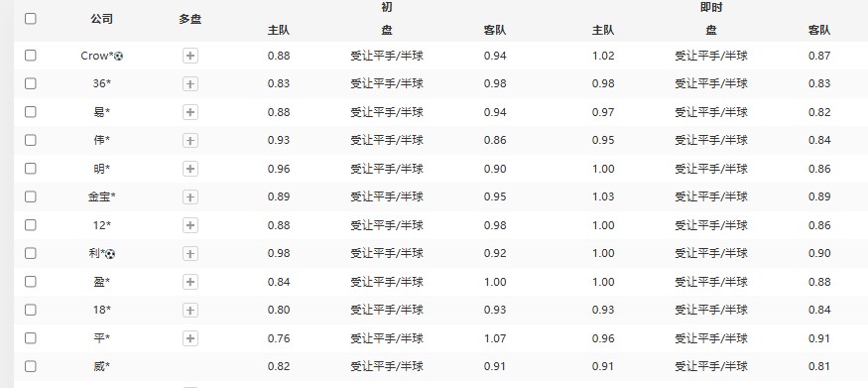Open the 明* company name

102,169
